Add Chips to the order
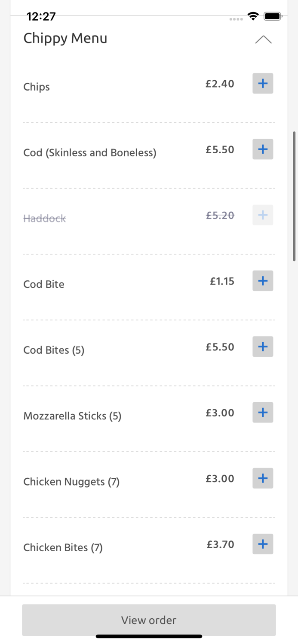298x644 pixels. click(x=263, y=83)
